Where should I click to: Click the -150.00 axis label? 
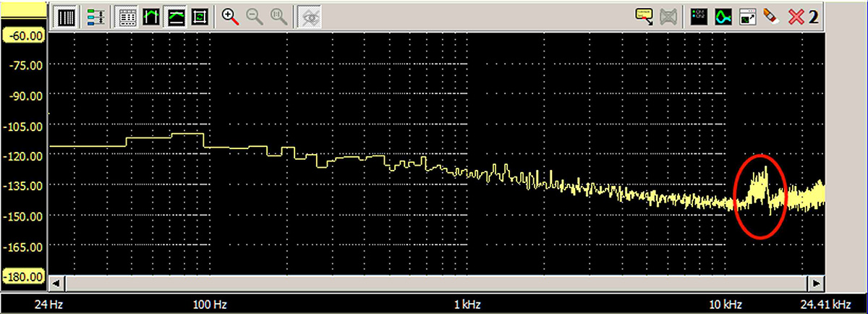coord(25,216)
